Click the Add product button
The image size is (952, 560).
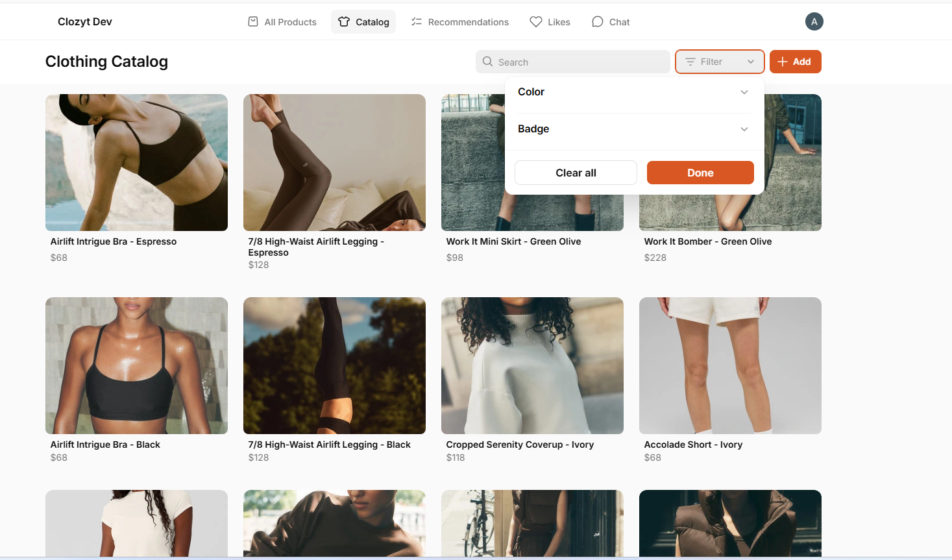pos(796,62)
